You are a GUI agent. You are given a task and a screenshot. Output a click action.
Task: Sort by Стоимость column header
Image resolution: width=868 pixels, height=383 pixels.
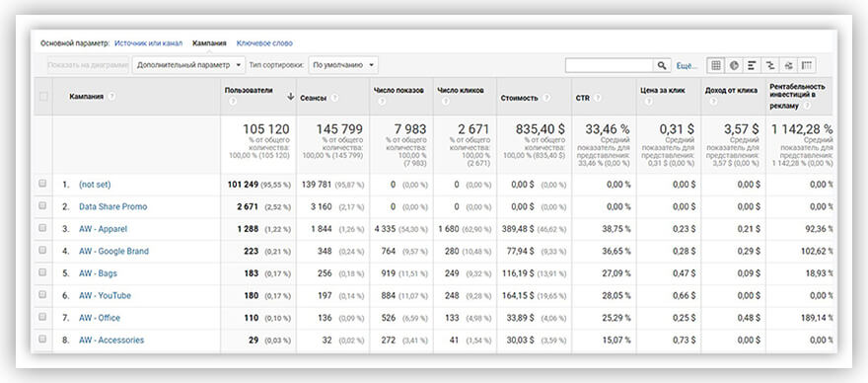click(519, 98)
